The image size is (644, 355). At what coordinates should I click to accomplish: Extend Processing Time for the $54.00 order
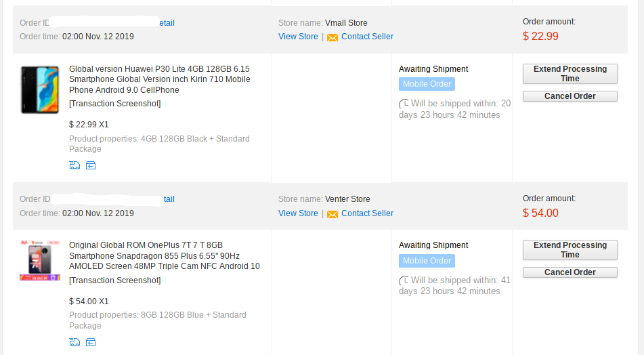point(570,250)
